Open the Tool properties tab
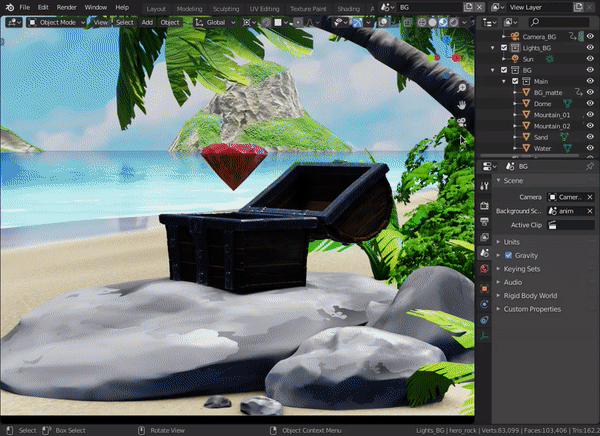The width and height of the screenshot is (600, 436). click(484, 186)
